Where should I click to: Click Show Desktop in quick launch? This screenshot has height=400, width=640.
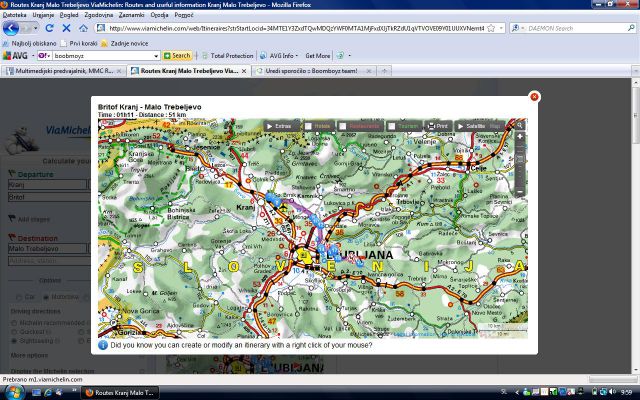click(x=36, y=392)
